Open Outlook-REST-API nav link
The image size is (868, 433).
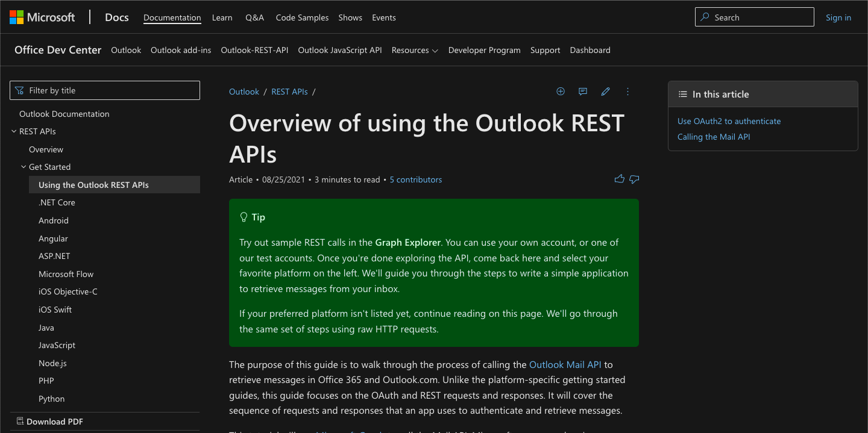click(x=254, y=50)
